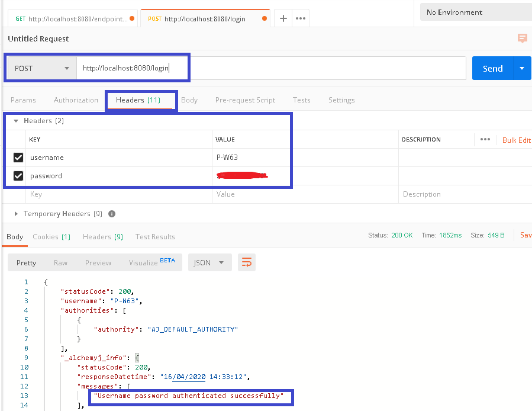
Task: Open the comments icon beside Untitled Request
Action: pos(522,38)
